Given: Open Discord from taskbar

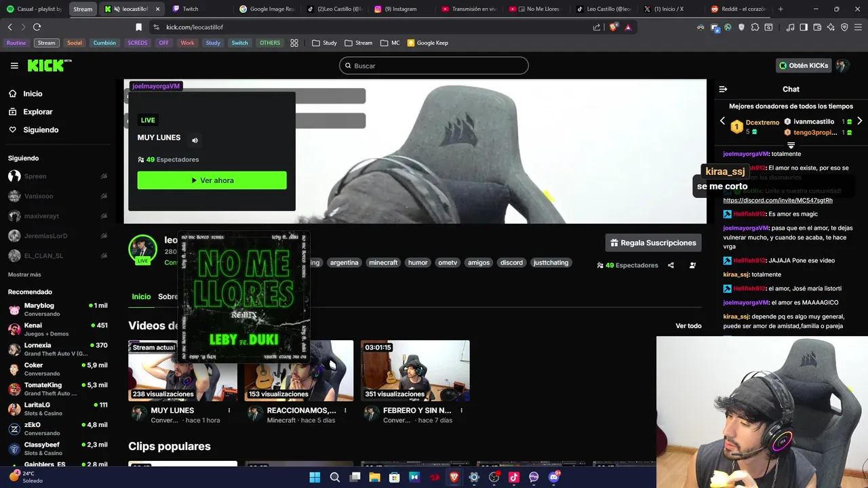Looking at the screenshot, I should [x=554, y=477].
